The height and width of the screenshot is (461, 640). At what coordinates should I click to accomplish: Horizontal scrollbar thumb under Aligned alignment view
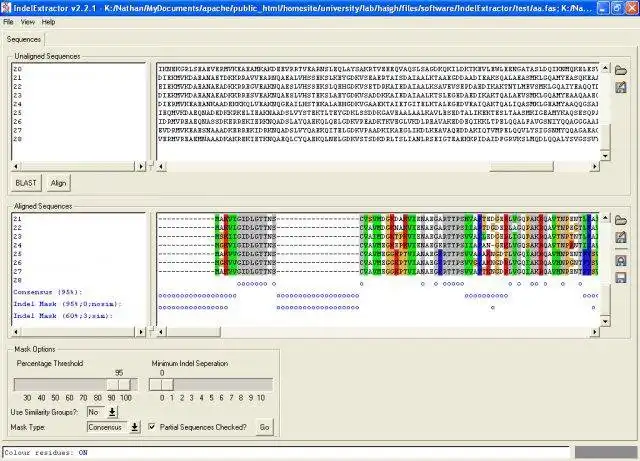point(193,332)
